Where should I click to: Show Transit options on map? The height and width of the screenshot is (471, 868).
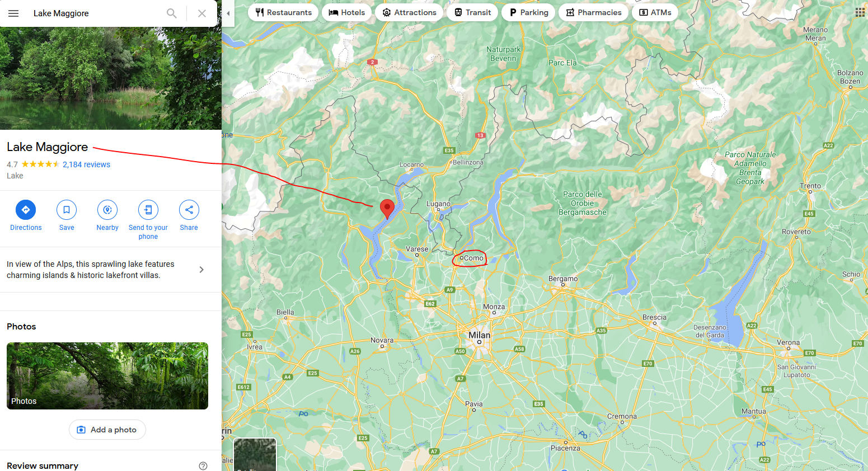pos(472,12)
